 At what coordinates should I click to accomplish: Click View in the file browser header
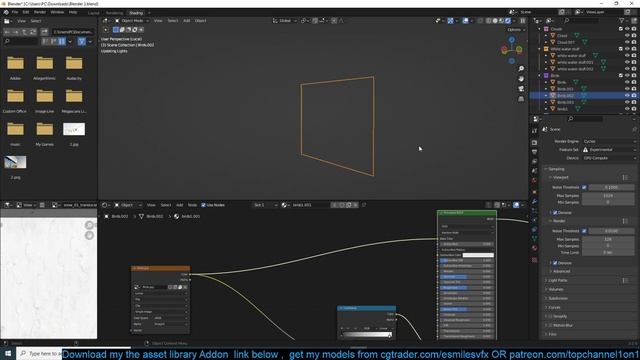(21, 21)
